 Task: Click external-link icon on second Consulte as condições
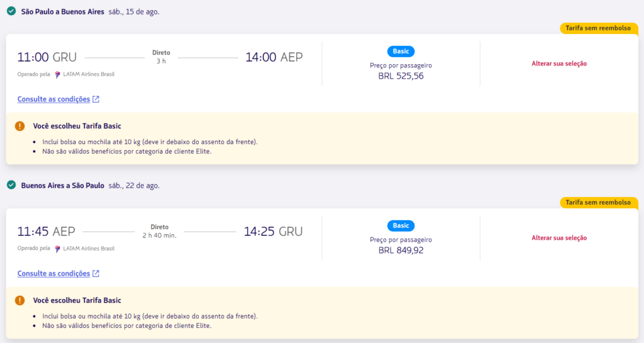point(96,273)
